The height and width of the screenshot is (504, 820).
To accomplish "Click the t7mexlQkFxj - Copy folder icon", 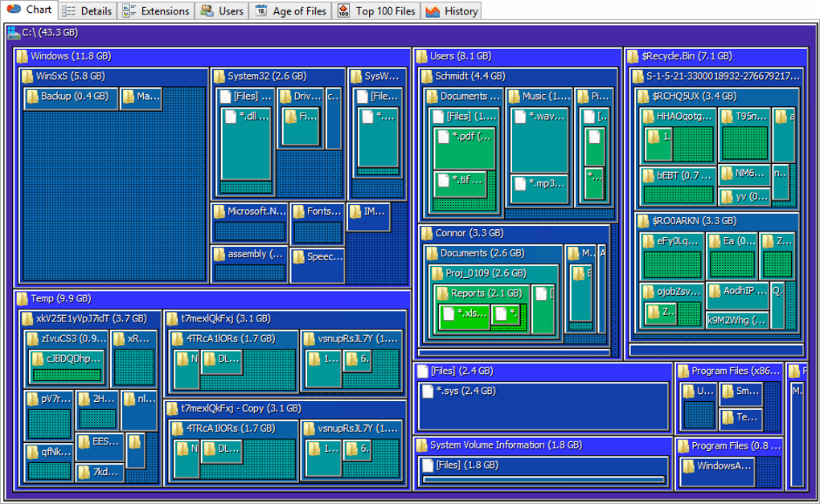I will tap(172, 409).
